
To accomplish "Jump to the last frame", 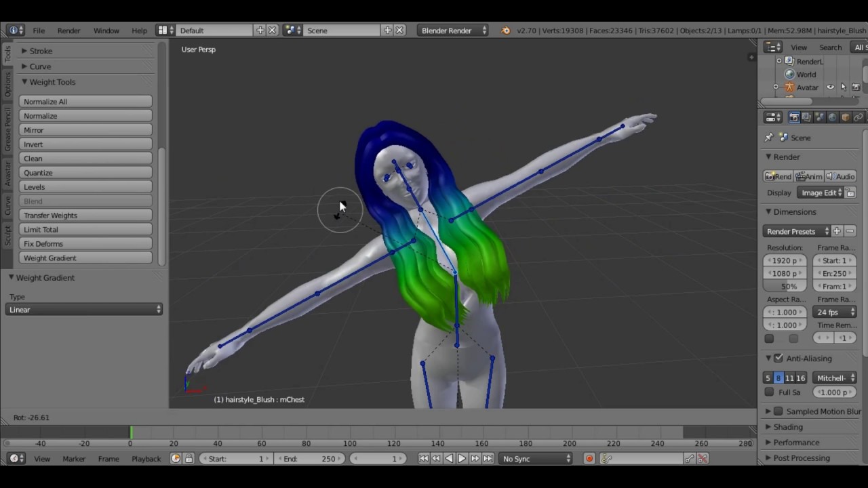I will tap(488, 459).
